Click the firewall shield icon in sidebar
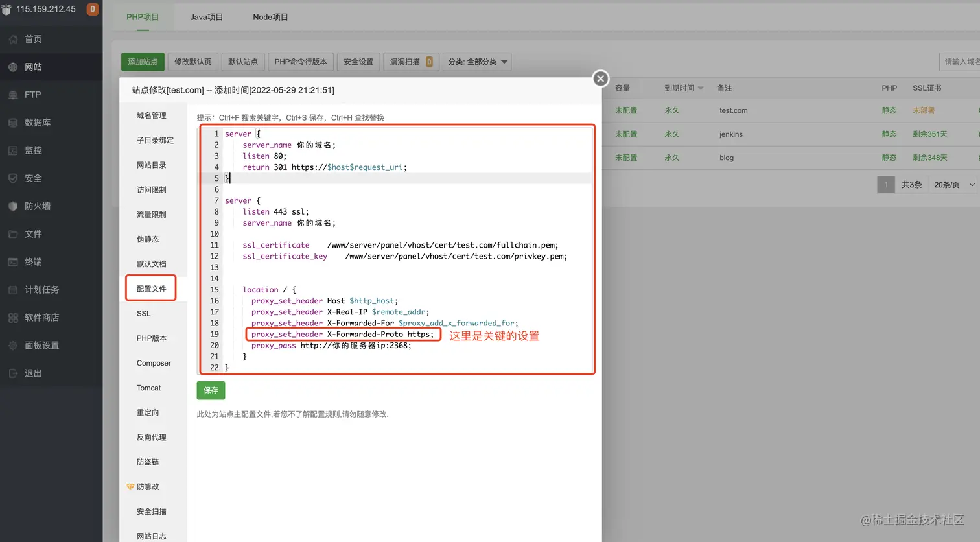Viewport: 980px width, 542px height. (13, 207)
